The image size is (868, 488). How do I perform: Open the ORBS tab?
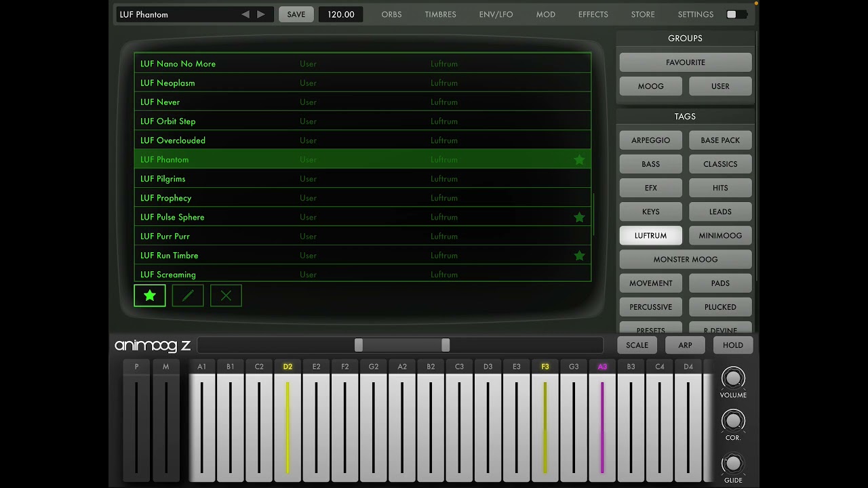pos(391,14)
